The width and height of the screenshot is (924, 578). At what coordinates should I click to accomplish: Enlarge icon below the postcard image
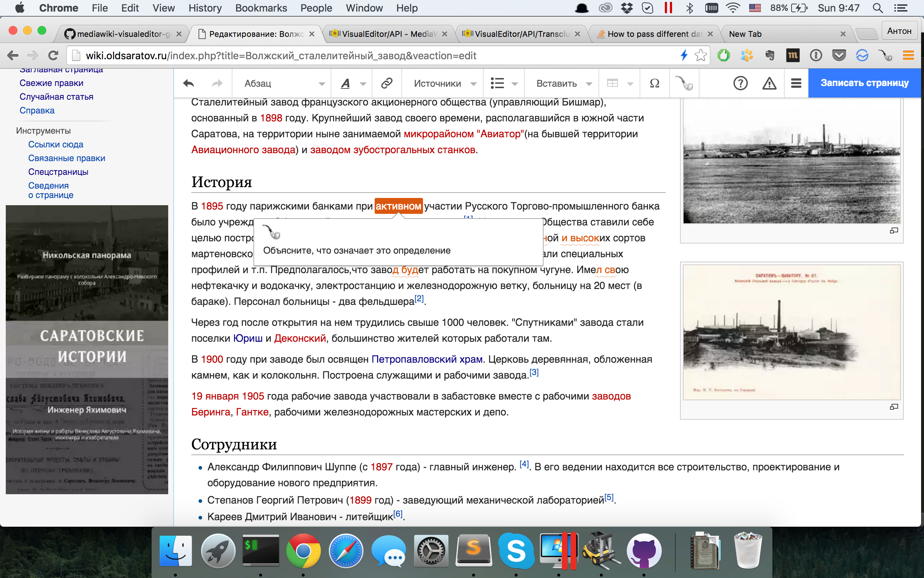click(x=894, y=407)
